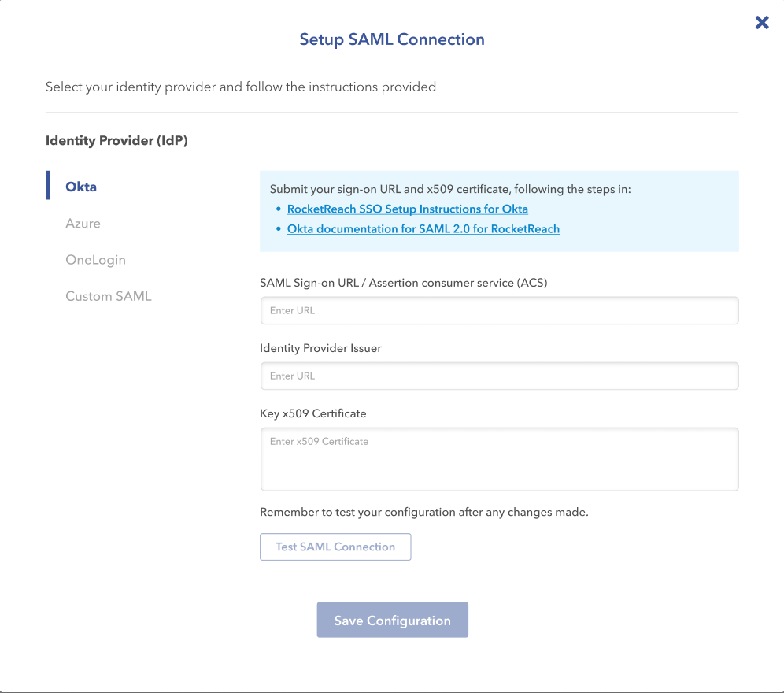The width and height of the screenshot is (784, 693).
Task: Click Test SAML Connection button
Action: [x=335, y=547]
